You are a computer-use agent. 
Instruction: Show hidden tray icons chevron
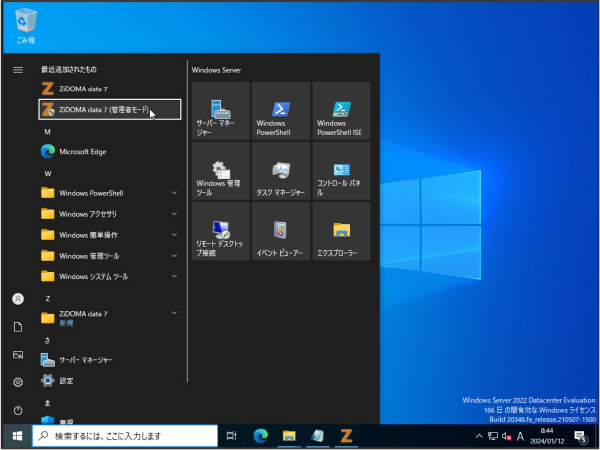(479, 436)
